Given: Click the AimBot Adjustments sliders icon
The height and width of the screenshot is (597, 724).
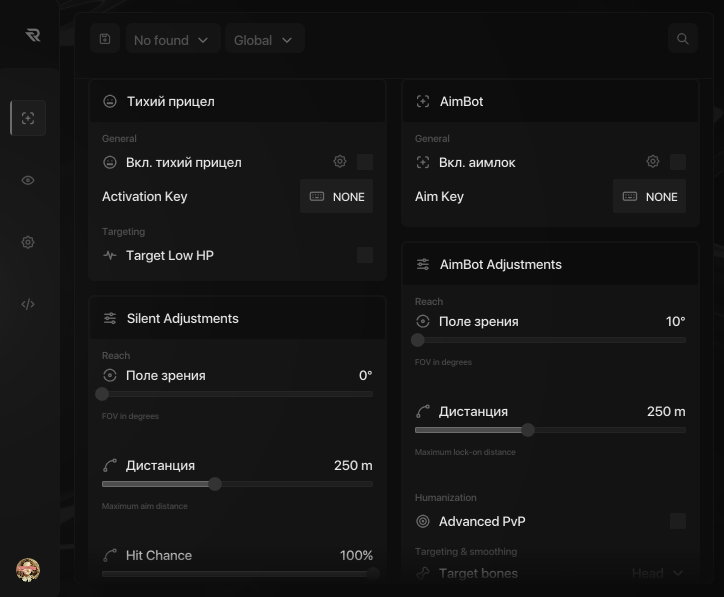Looking at the screenshot, I should click(x=423, y=264).
